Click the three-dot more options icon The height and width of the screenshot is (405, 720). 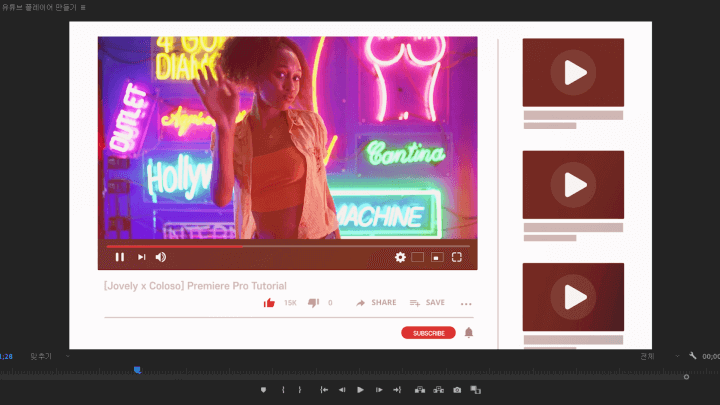pos(466,304)
